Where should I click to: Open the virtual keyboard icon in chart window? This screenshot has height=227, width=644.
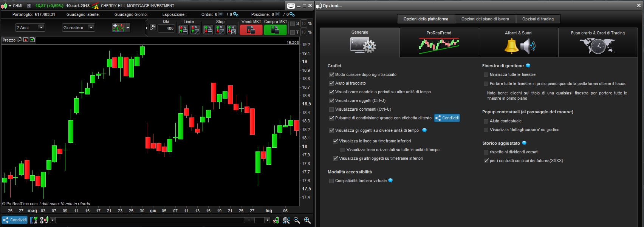[291, 6]
